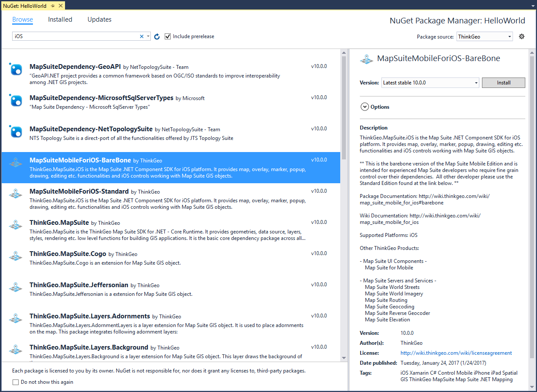
Task: Click the MapSuiteDependency-NetTopologySuite package icon
Action: [16, 132]
